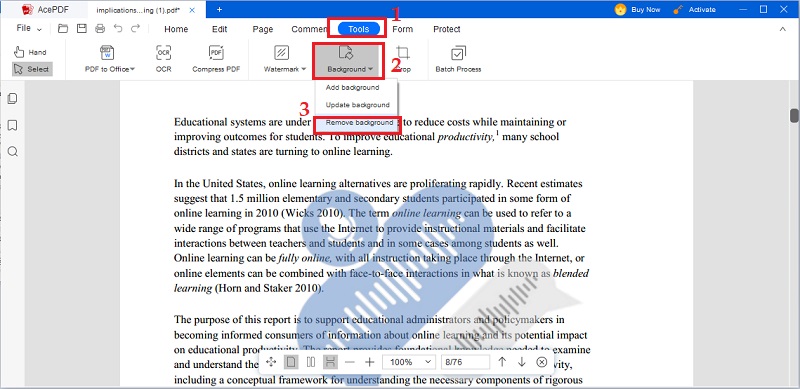This screenshot has height=389, width=800.
Task: Open the search sidebar panel
Action: [13, 151]
